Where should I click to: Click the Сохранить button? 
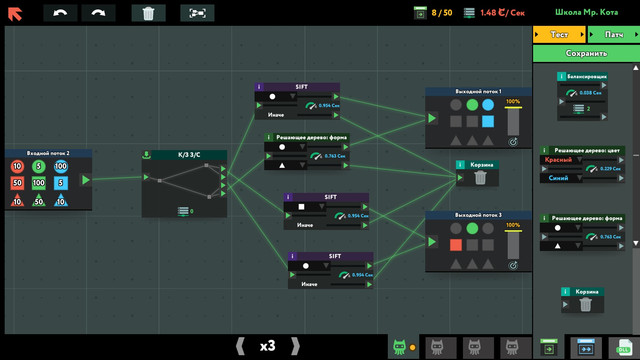pos(587,53)
